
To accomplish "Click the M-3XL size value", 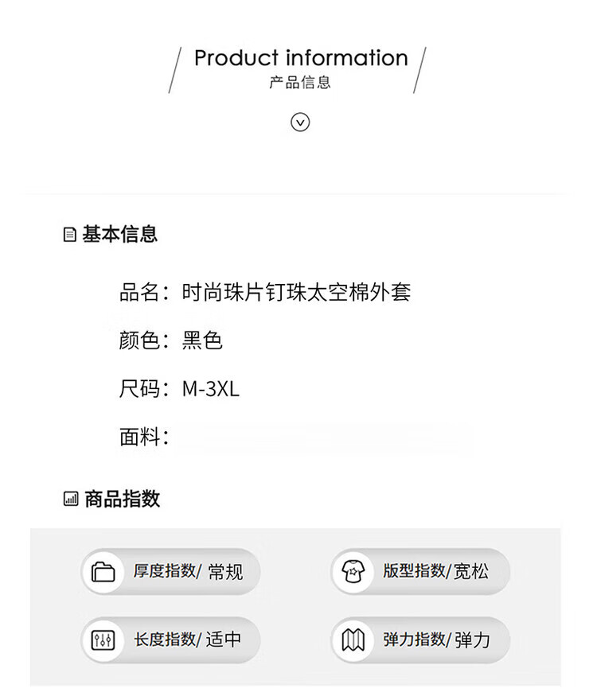I will click(x=210, y=389).
